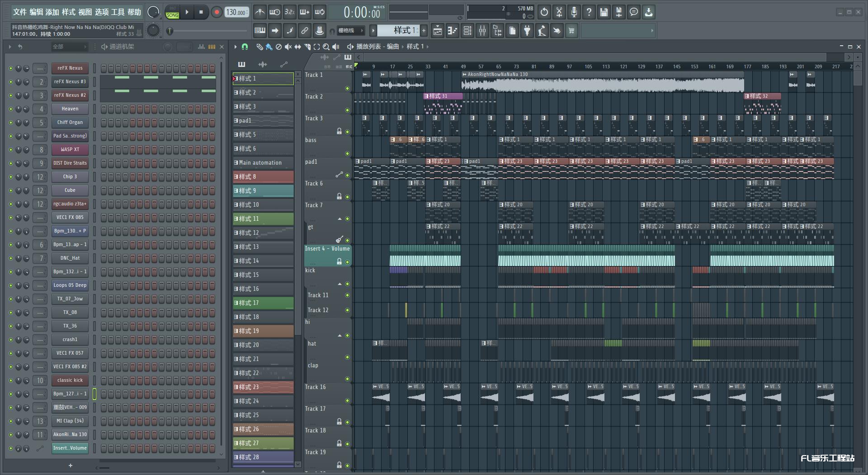The height and width of the screenshot is (475, 868).
Task: Open the mixer view icon
Action: [x=482, y=31]
